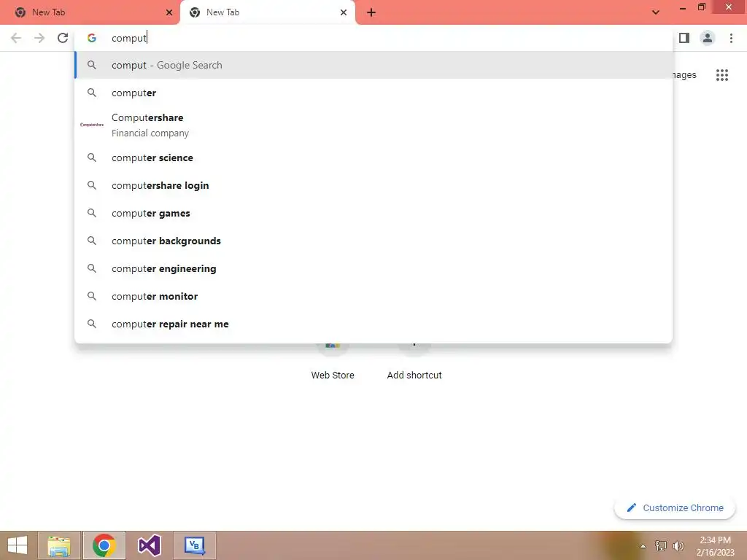Open Visual Studio from taskbar
The width and height of the screenshot is (747, 560).
click(x=150, y=545)
